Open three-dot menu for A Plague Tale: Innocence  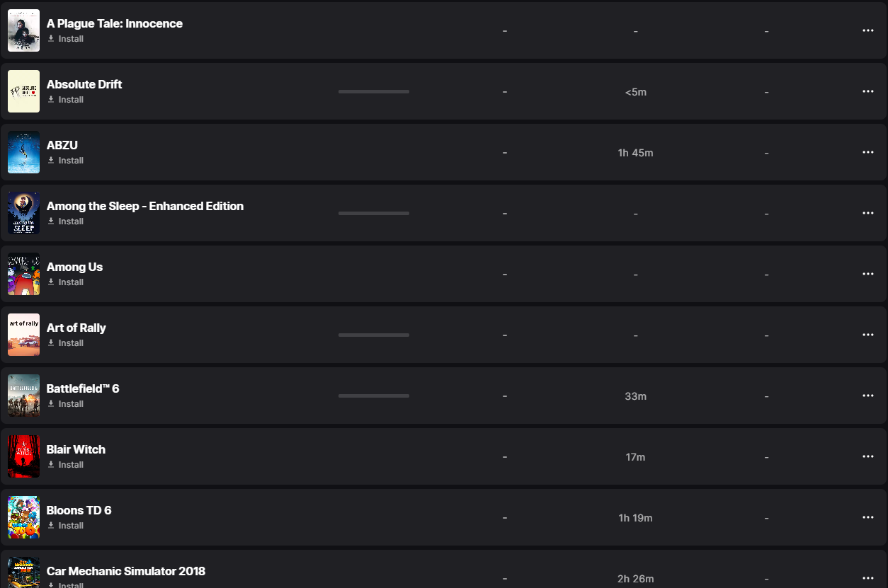[867, 30]
